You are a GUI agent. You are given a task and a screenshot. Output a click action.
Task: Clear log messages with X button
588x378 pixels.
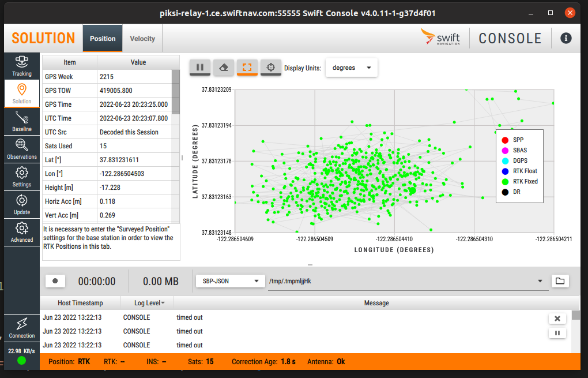(557, 319)
